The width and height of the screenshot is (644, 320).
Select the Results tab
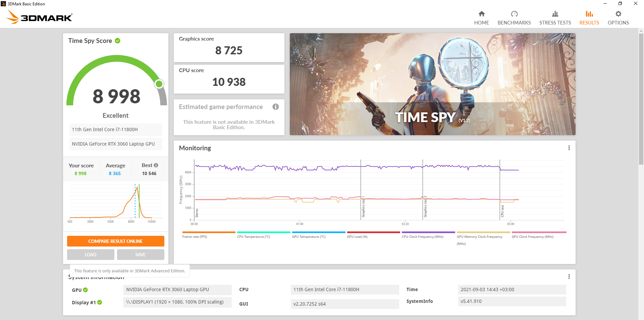[x=589, y=18]
